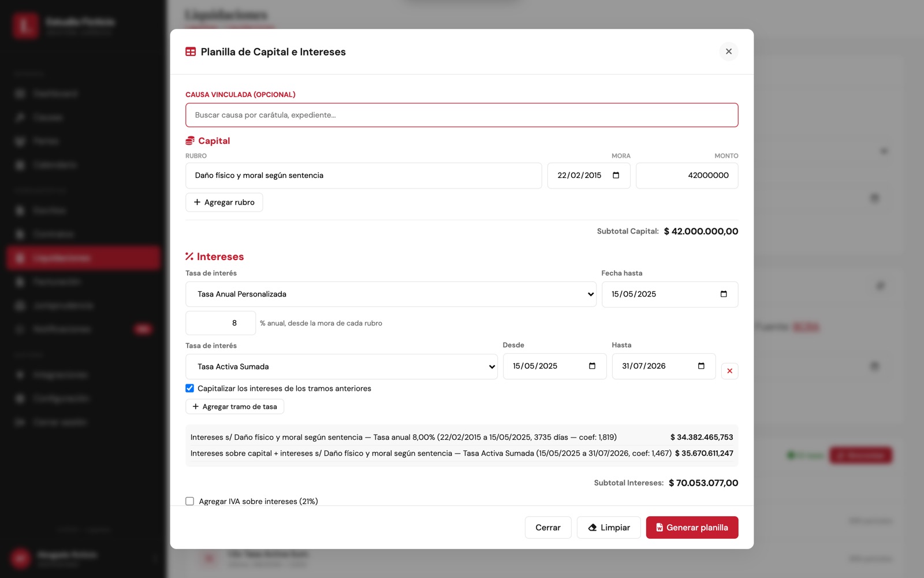Add a new rubro with Agregar rubro
Screen dimensions: 924x578
224,202
